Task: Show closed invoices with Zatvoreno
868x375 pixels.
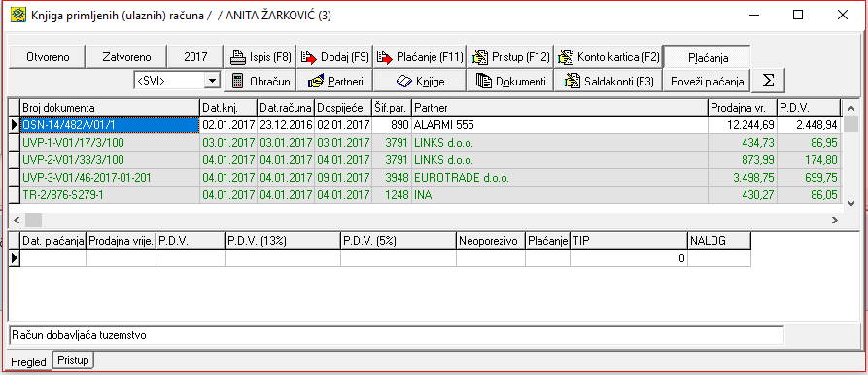Action: pyautogui.click(x=126, y=57)
